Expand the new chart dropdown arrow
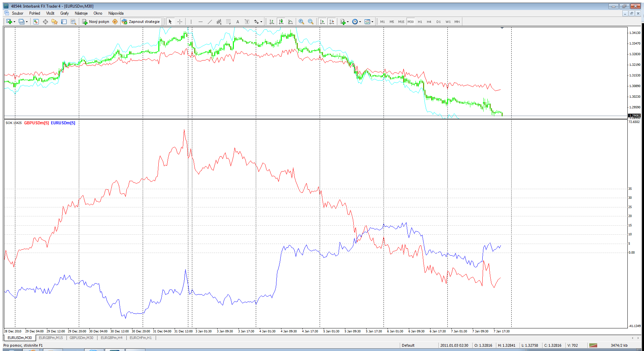 (x=14, y=22)
